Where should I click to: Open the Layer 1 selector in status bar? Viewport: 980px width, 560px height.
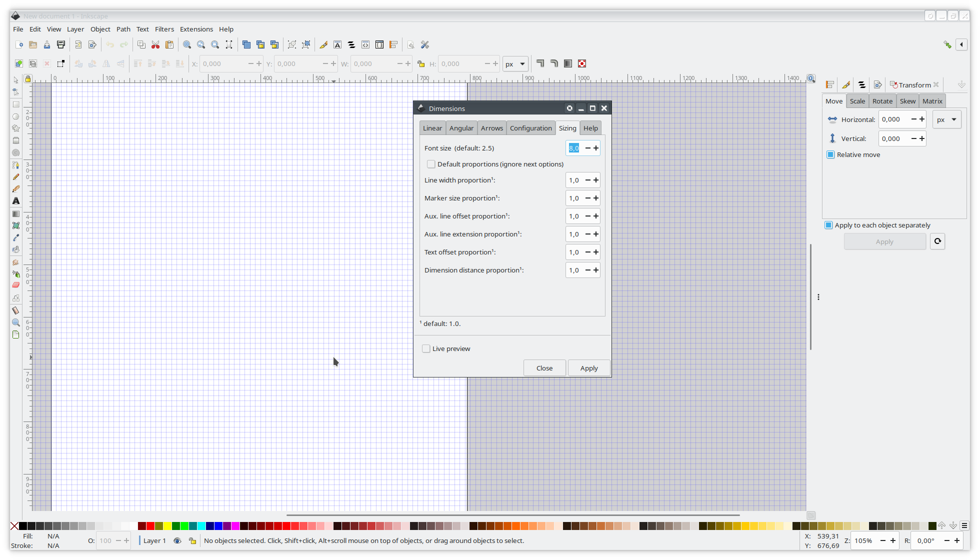(154, 541)
